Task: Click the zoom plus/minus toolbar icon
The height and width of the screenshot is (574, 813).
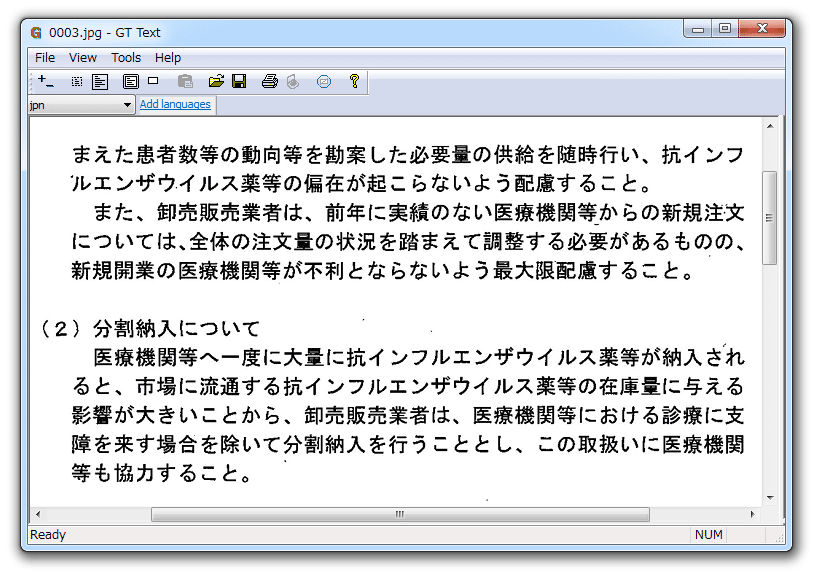Action: (46, 81)
